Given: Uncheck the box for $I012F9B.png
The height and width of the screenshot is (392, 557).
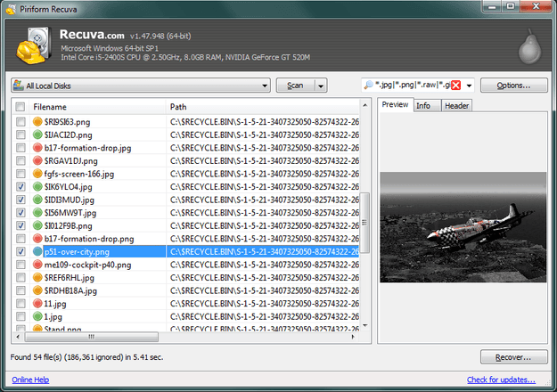Looking at the screenshot, I should point(21,225).
